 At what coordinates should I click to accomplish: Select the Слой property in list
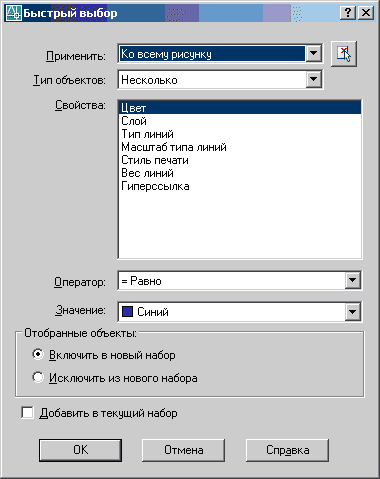pos(240,121)
